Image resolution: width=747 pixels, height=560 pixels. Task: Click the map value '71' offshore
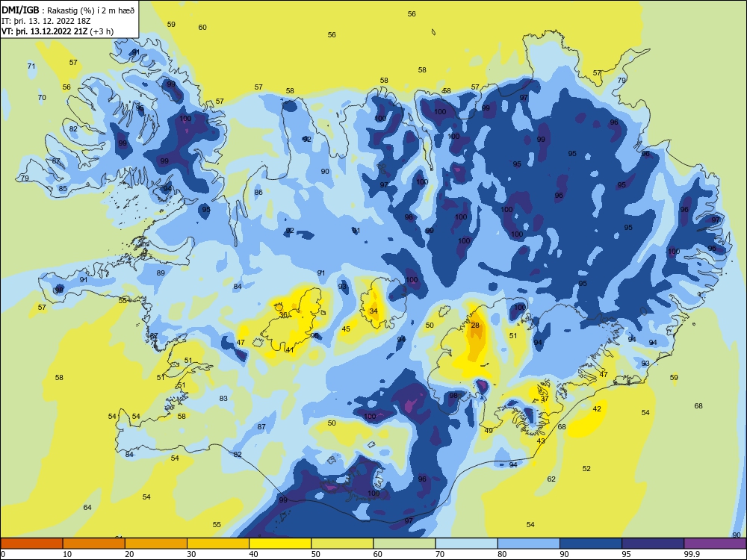click(x=31, y=66)
